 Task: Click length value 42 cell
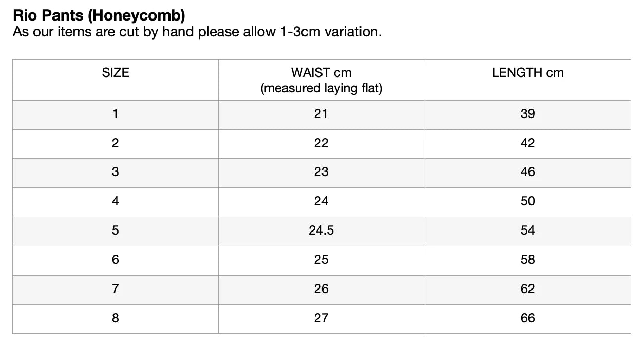coord(527,143)
